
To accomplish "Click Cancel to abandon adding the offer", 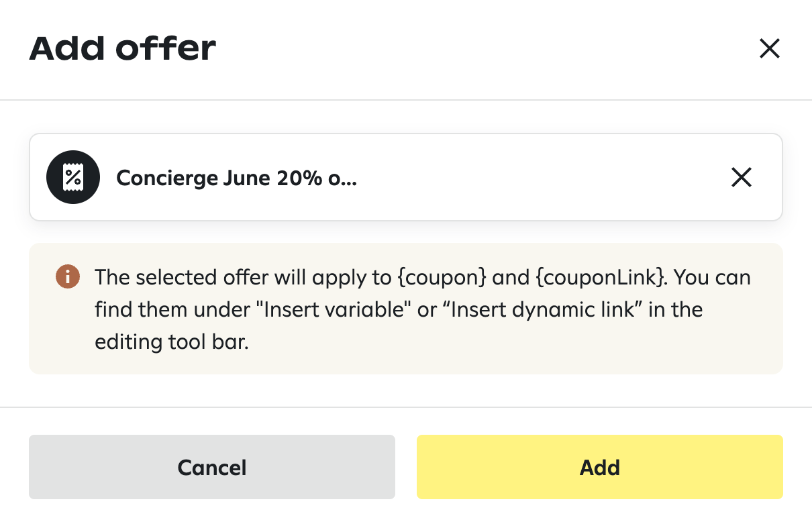I will point(211,467).
